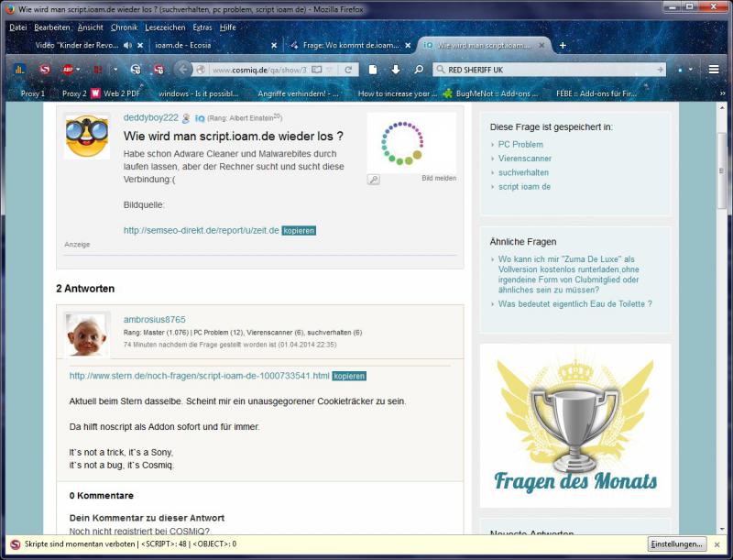Click the Adblock Plus ABP icon
Screen dimensions: 733x560
pyautogui.click(x=68, y=70)
